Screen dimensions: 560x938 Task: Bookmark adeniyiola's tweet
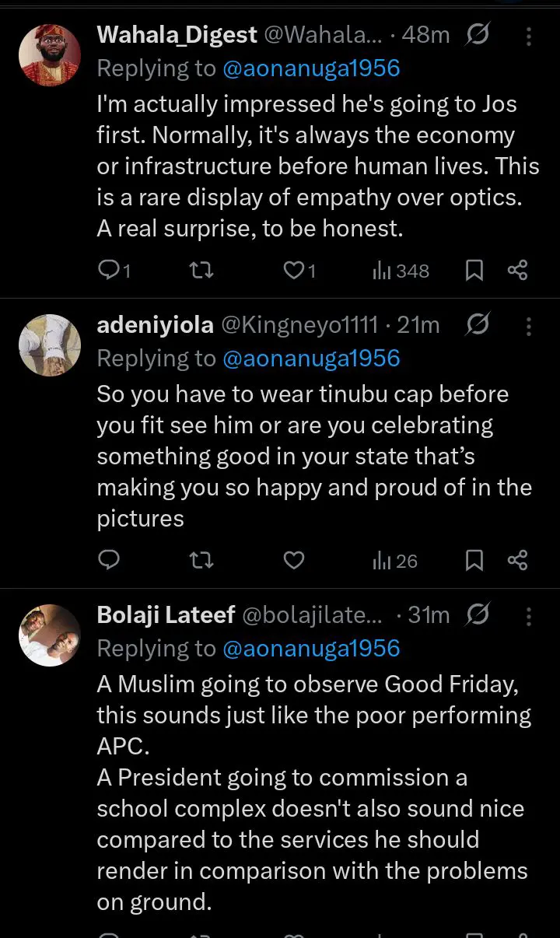coord(474,560)
